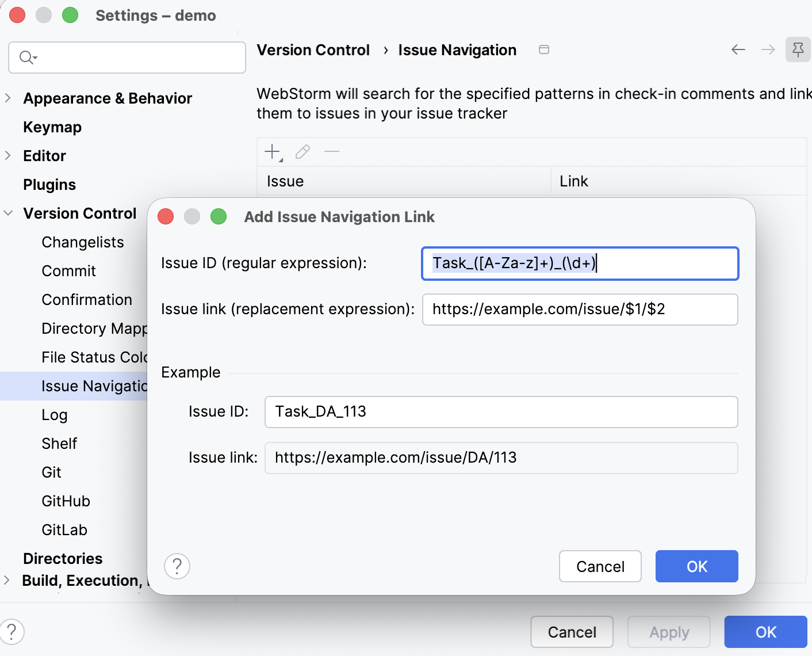Select Directory Mappings in the sidebar
The width and height of the screenshot is (812, 656).
[94, 329]
